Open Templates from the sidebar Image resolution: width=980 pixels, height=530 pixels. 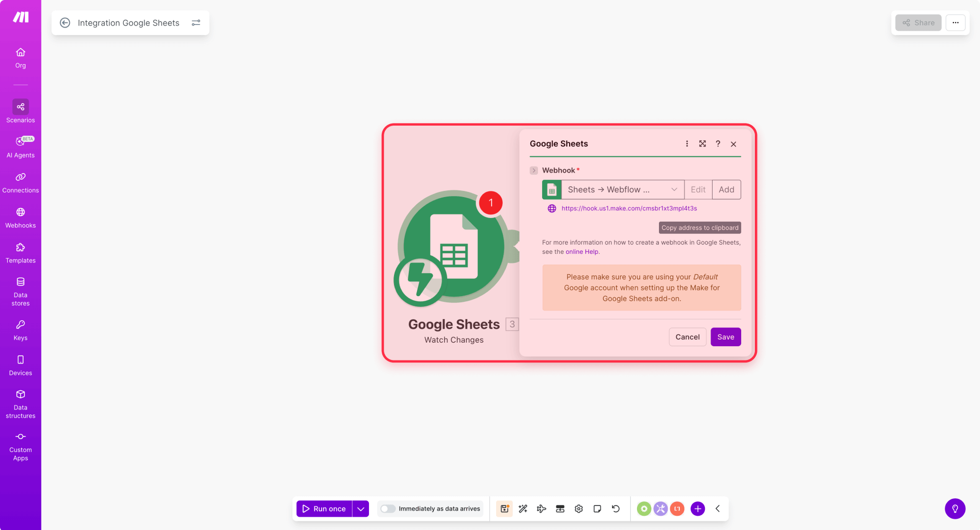(20, 252)
